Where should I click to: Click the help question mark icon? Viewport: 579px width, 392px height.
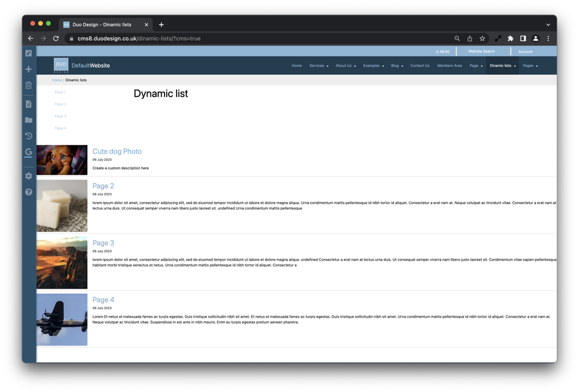(x=28, y=192)
